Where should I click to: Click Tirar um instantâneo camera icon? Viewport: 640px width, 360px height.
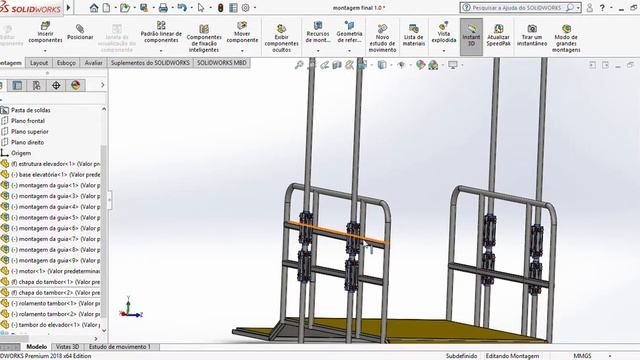[532, 35]
